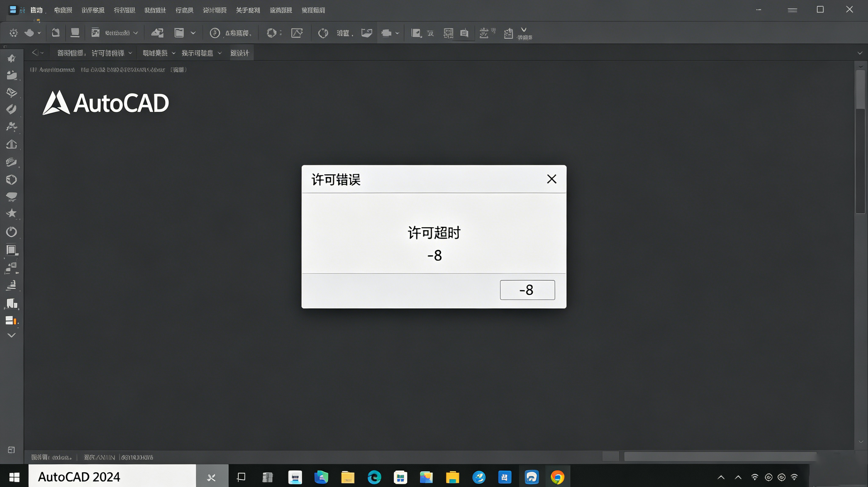Click the hexagonal cube icon in left sidebar
Viewport: 868px width, 487px height.
click(x=11, y=179)
